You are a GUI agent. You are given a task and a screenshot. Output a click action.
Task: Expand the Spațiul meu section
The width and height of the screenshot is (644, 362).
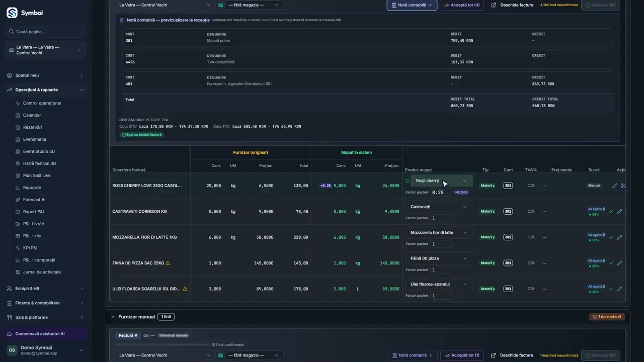45,75
